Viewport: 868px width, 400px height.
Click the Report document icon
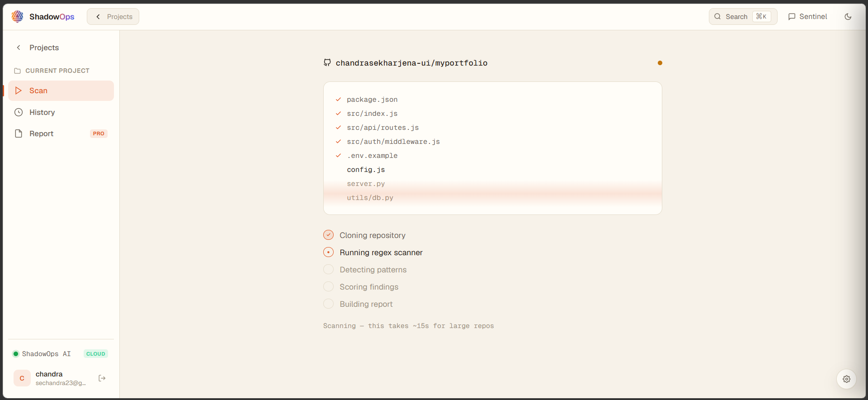19,133
